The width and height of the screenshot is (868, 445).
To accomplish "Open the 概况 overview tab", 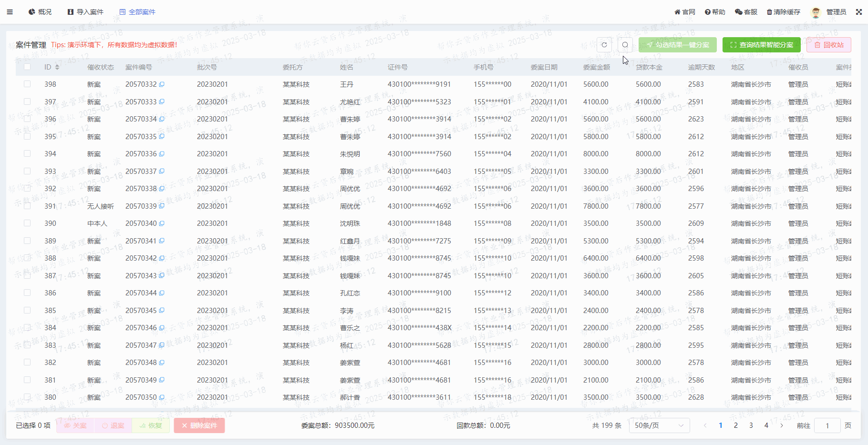I will (40, 12).
